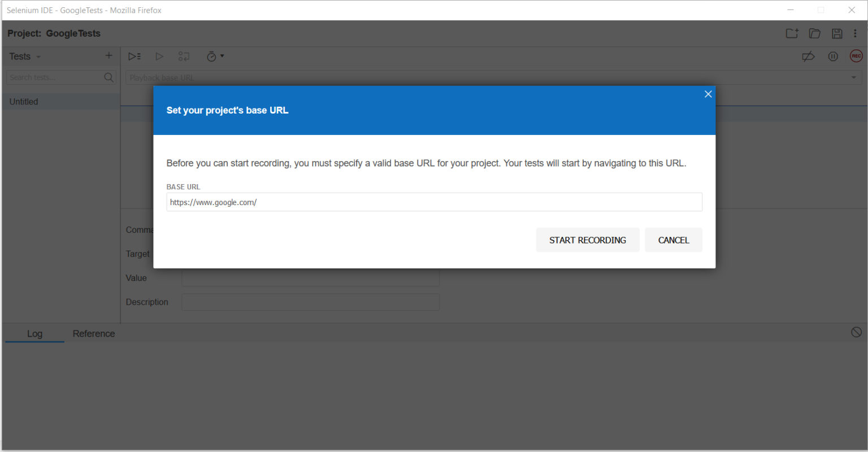
Task: Click the record (REC) button
Action: 856,56
